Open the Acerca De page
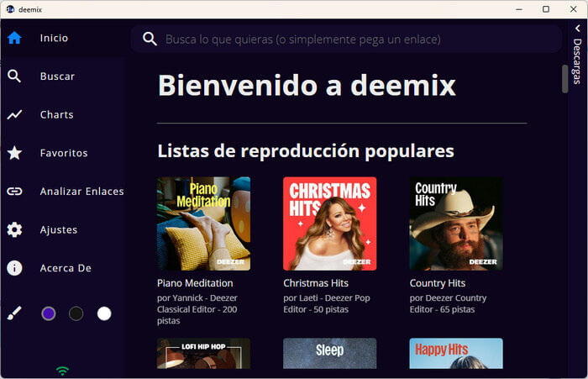 point(66,268)
